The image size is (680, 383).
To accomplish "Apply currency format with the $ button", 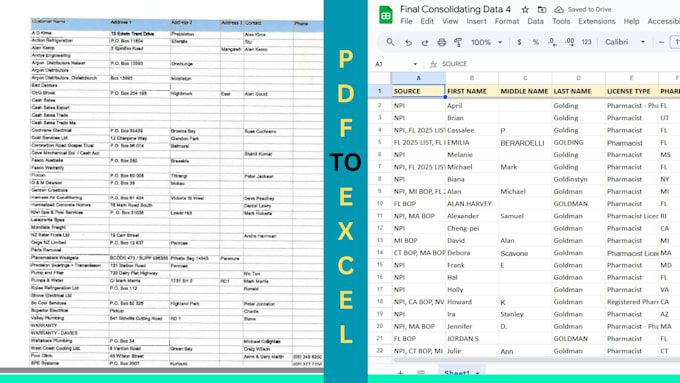I will pyautogui.click(x=519, y=42).
